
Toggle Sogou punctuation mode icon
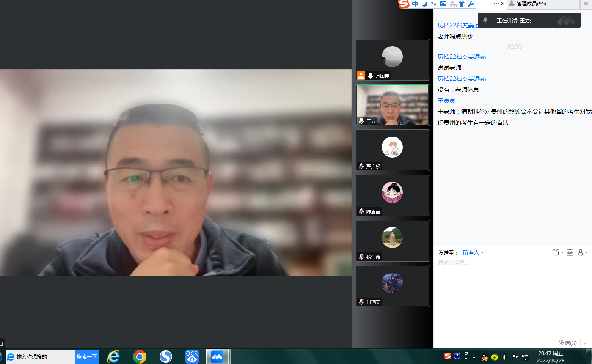click(x=433, y=4)
